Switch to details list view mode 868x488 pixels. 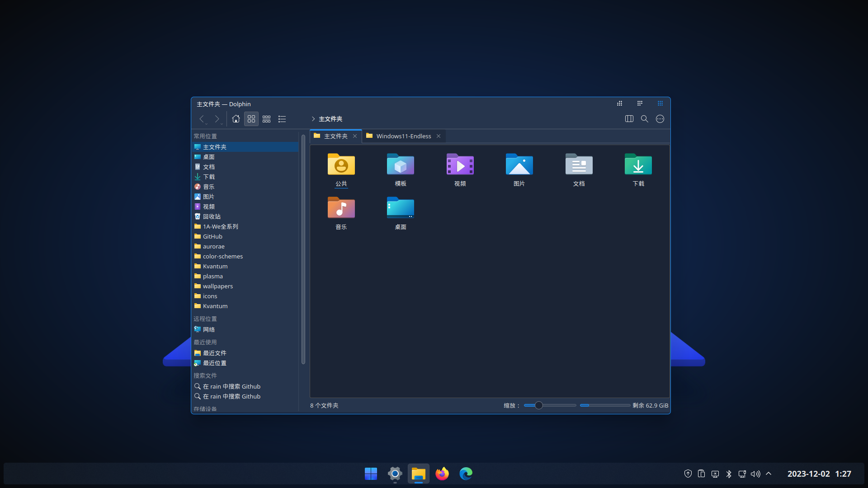282,119
